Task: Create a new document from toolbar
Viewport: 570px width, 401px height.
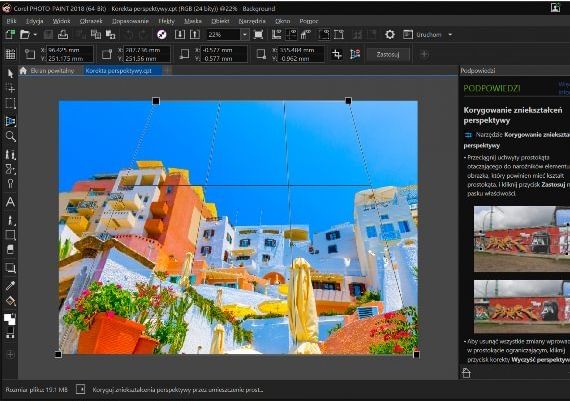Action: [x=10, y=35]
